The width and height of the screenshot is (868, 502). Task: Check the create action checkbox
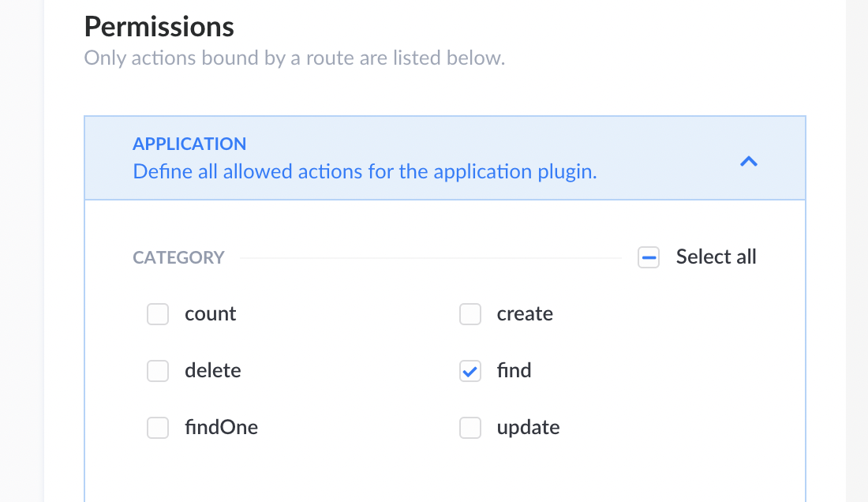pyautogui.click(x=470, y=314)
